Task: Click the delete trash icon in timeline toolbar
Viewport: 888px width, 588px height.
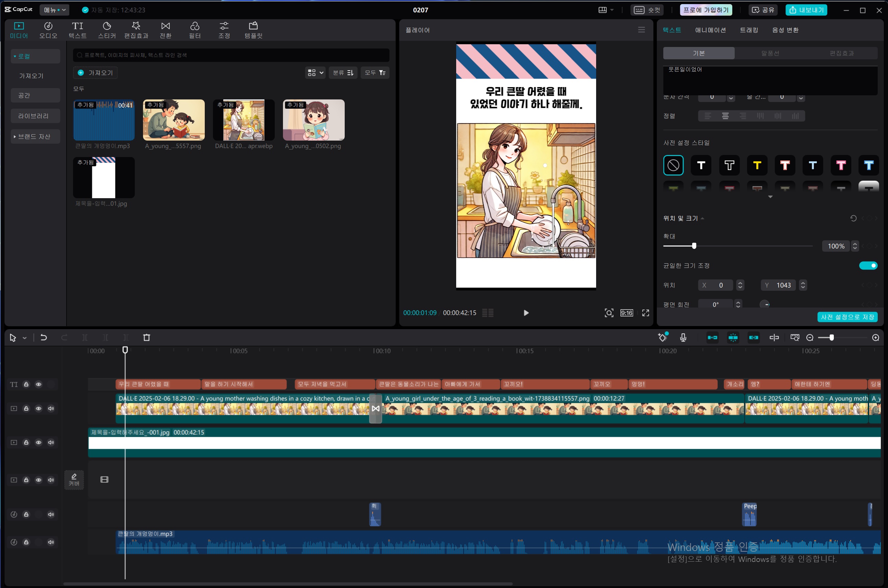Action: [x=147, y=337]
